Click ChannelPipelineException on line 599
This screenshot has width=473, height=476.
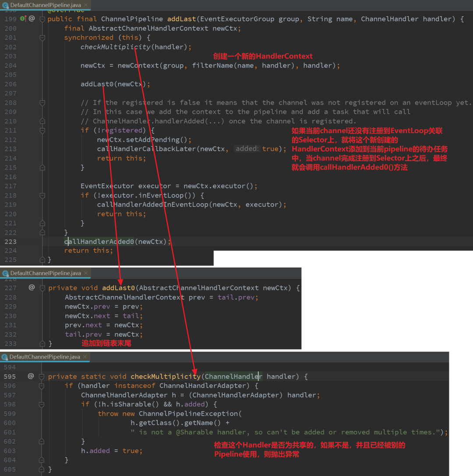pos(188,413)
